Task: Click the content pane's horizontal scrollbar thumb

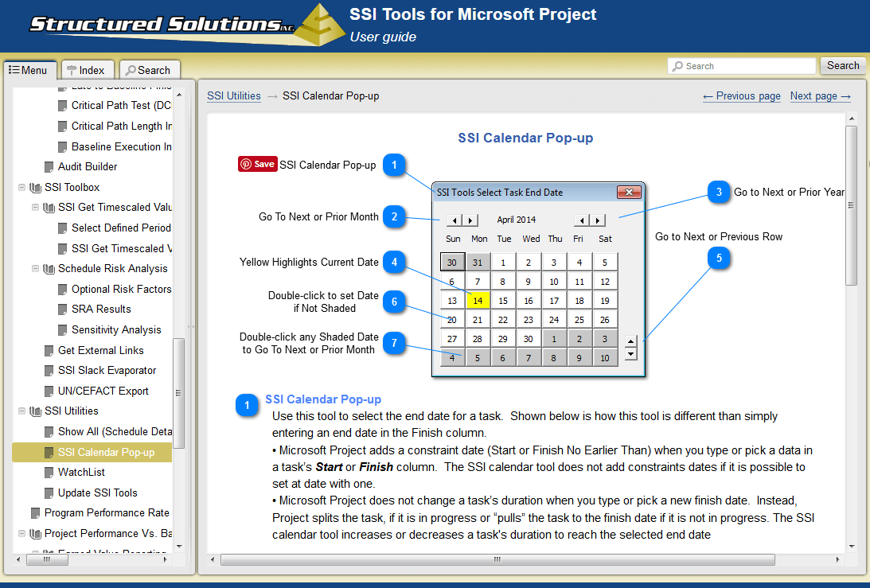Action: coord(497,559)
